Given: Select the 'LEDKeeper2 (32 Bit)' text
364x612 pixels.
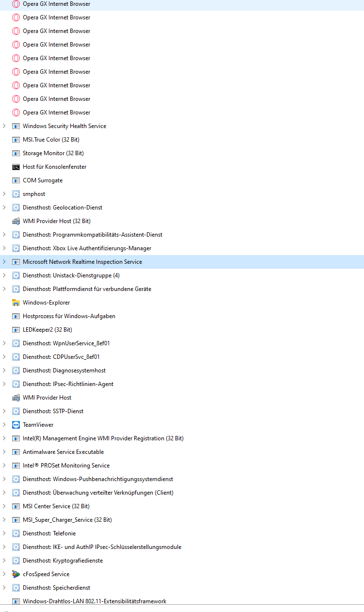Looking at the screenshot, I should pyautogui.click(x=47, y=330).
